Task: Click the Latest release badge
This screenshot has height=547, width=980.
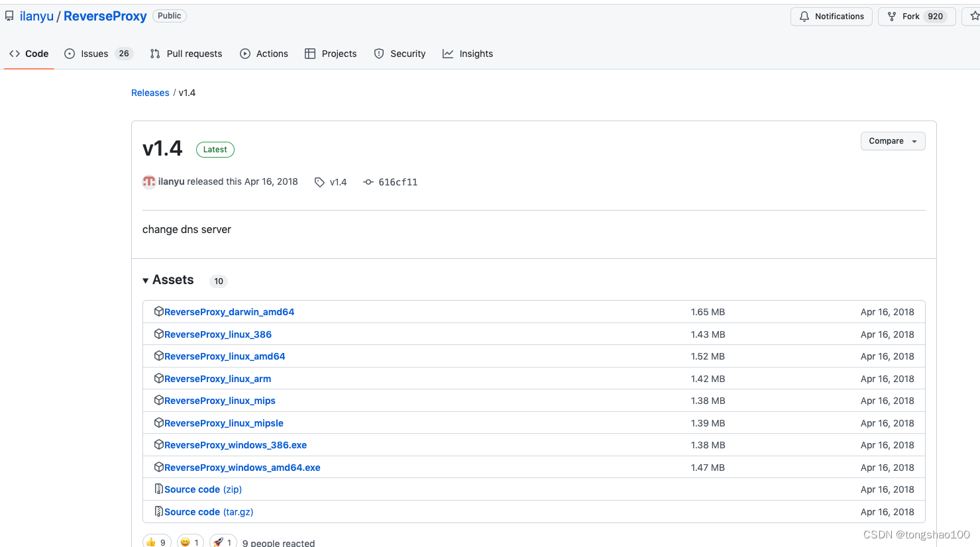Action: (215, 150)
